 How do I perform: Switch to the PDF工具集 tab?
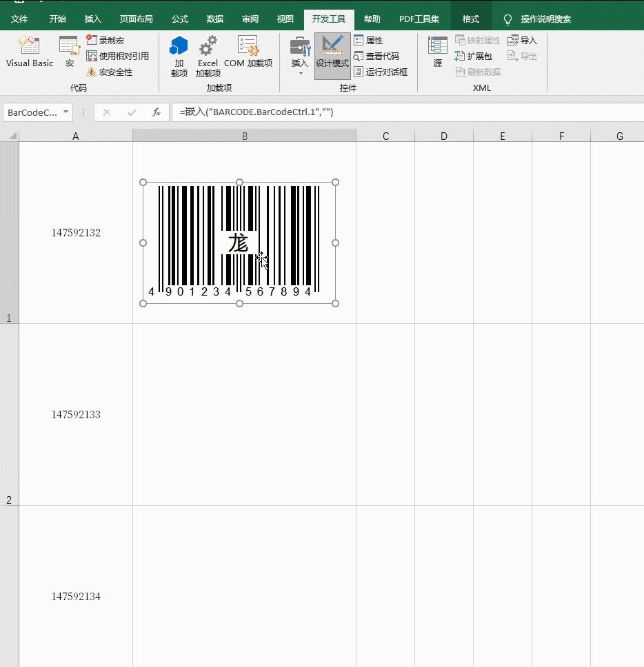[419, 19]
